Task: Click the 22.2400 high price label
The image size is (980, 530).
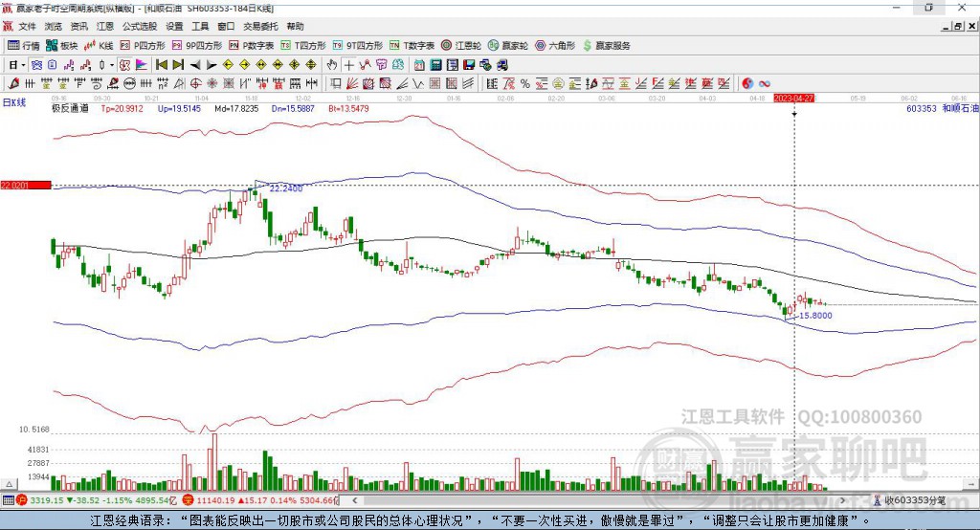Action: point(286,188)
